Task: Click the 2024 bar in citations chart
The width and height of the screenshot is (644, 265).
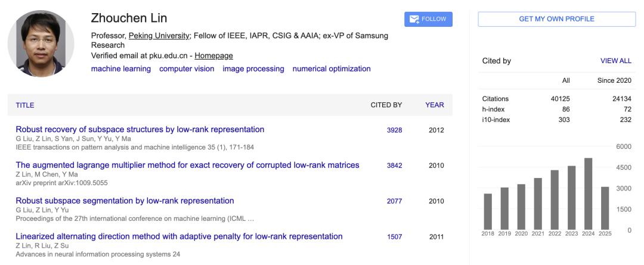Action: (588, 194)
